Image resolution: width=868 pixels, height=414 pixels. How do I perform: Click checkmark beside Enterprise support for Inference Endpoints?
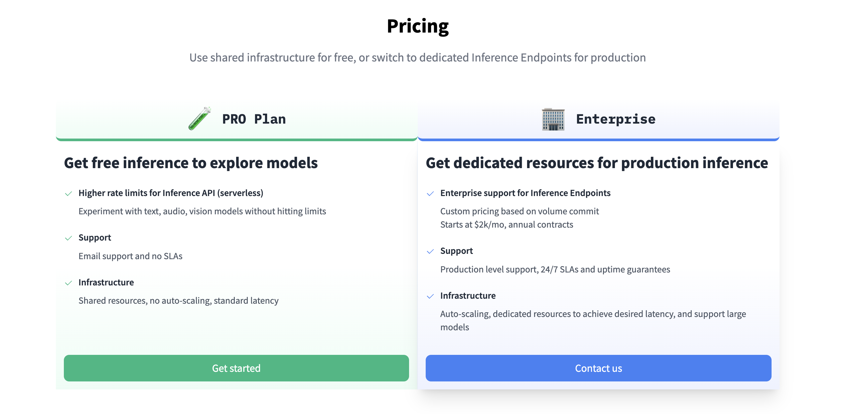click(430, 193)
